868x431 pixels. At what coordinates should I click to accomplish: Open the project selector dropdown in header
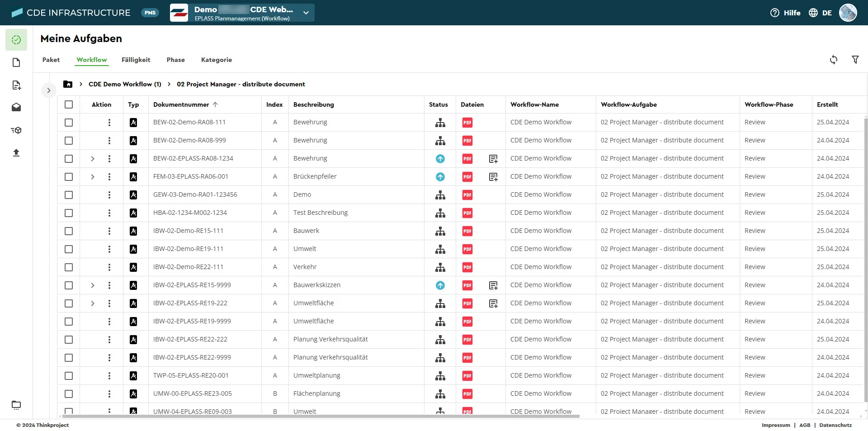306,13
